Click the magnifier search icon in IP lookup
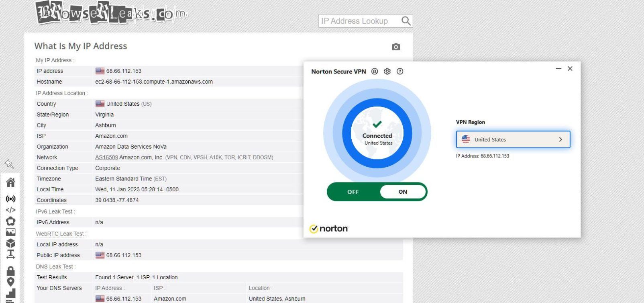Viewport: 644px width, 303px height. (406, 21)
